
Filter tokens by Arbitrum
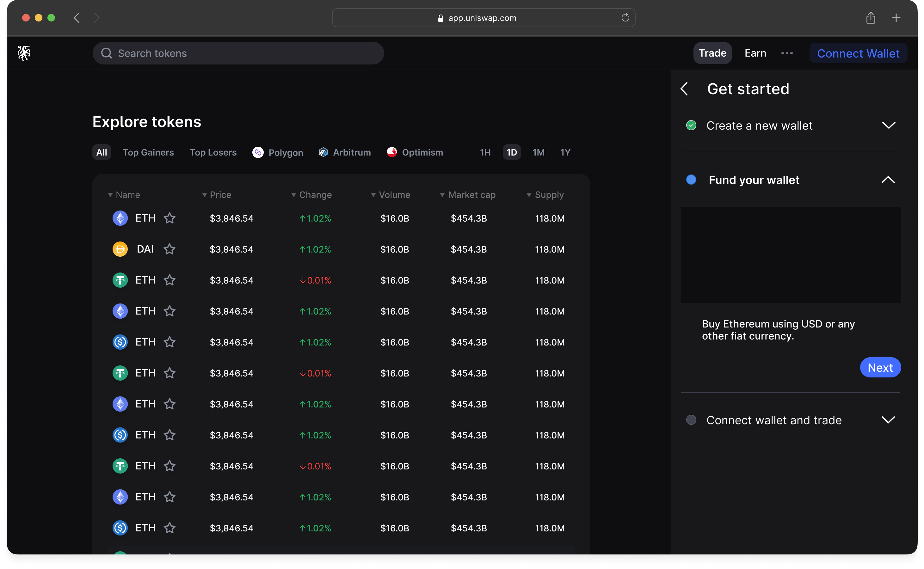[344, 152]
